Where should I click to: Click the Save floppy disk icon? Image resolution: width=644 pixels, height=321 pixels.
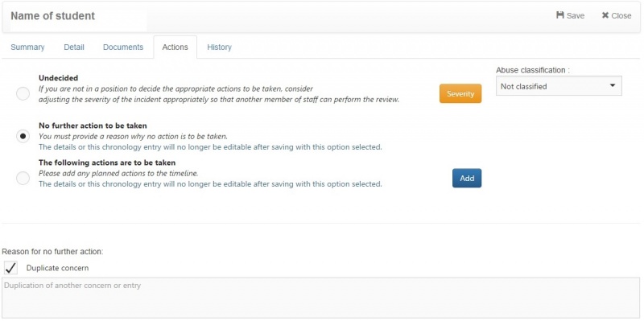[559, 15]
